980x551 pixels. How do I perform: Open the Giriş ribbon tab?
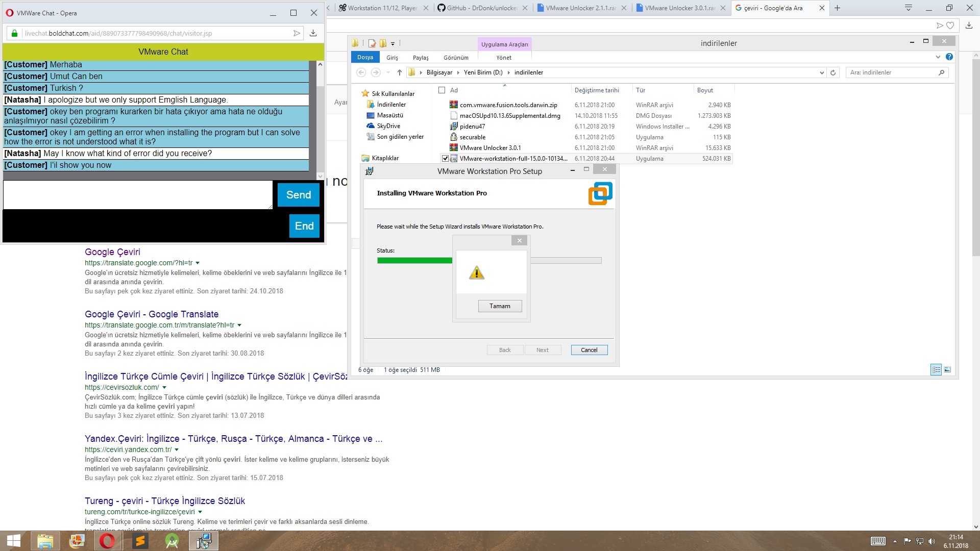(x=392, y=58)
